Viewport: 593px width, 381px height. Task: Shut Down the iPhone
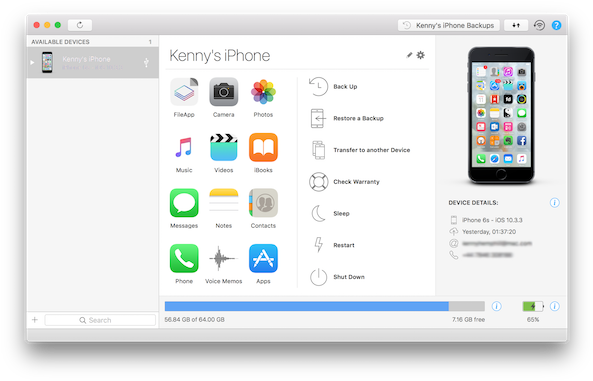point(337,277)
